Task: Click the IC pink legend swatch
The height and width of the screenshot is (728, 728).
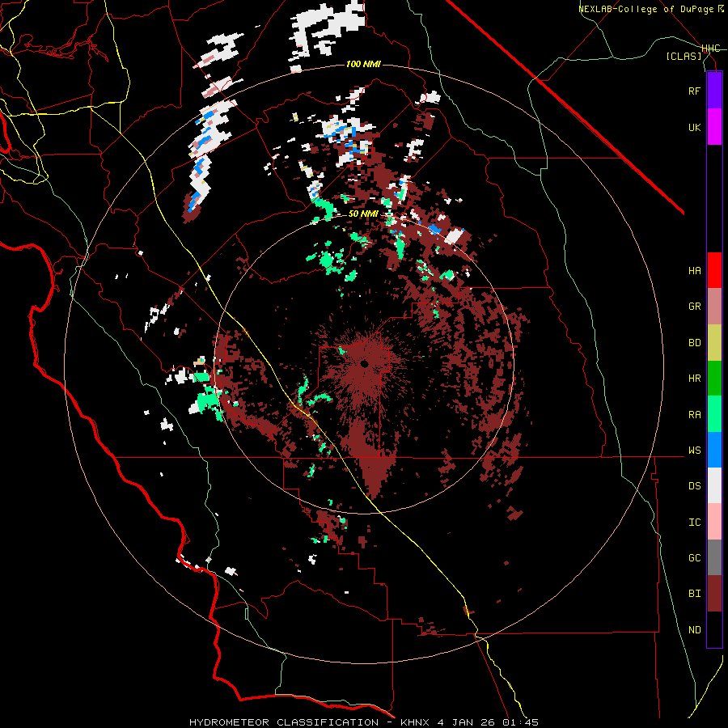Action: pyautogui.click(x=714, y=522)
